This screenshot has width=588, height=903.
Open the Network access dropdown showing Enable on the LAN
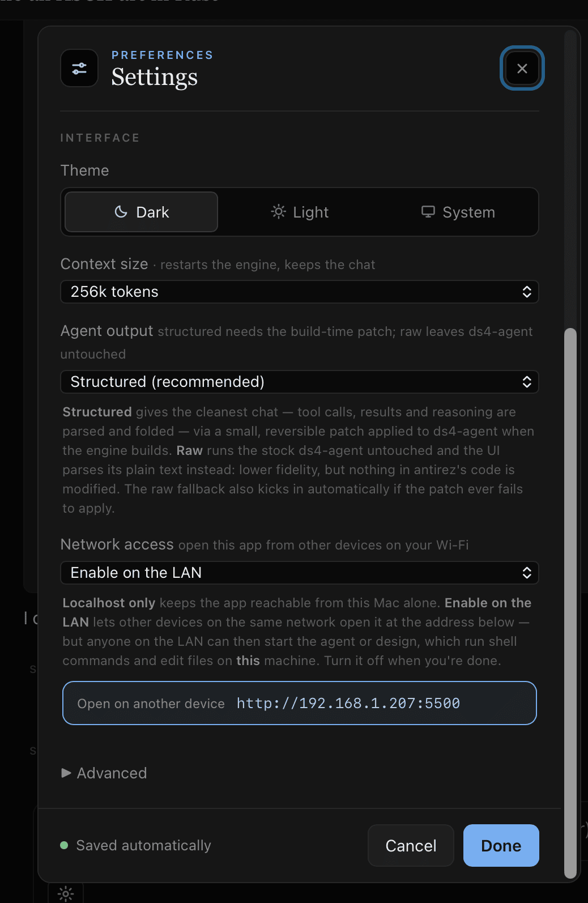(x=299, y=573)
